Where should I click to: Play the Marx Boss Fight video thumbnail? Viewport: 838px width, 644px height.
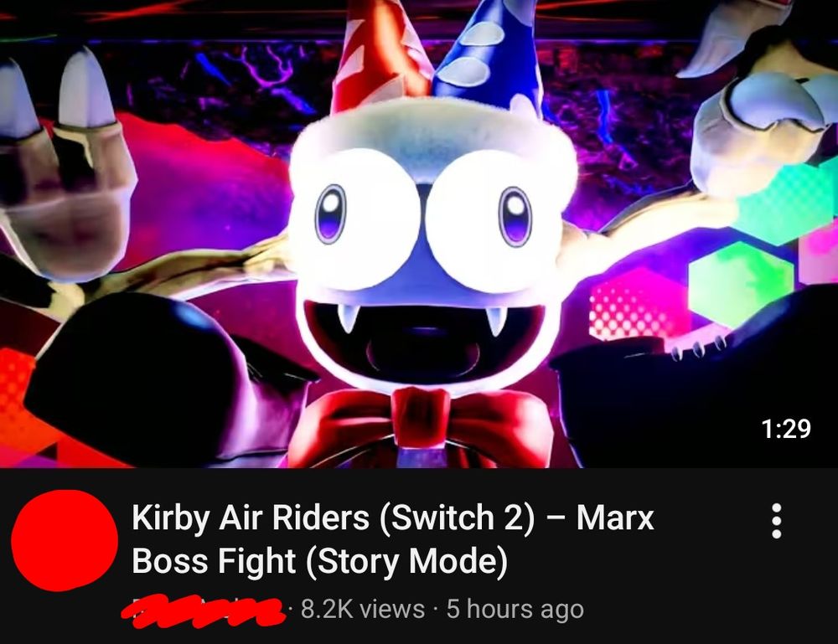point(419,234)
